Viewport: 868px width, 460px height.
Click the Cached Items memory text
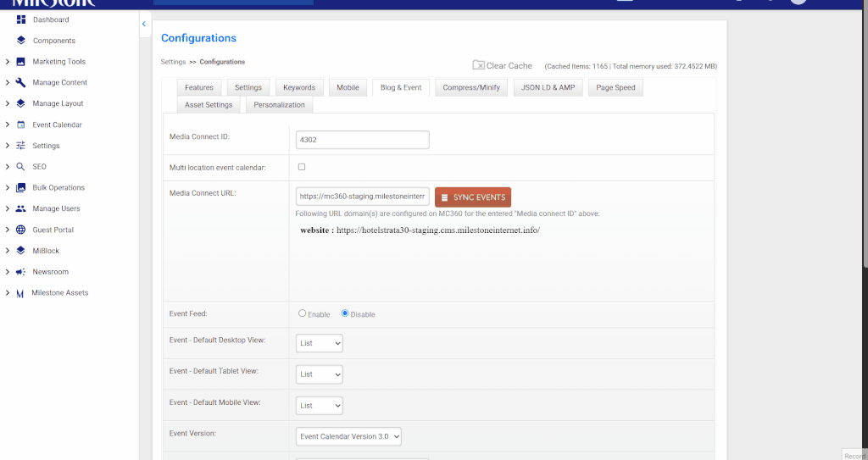click(631, 66)
